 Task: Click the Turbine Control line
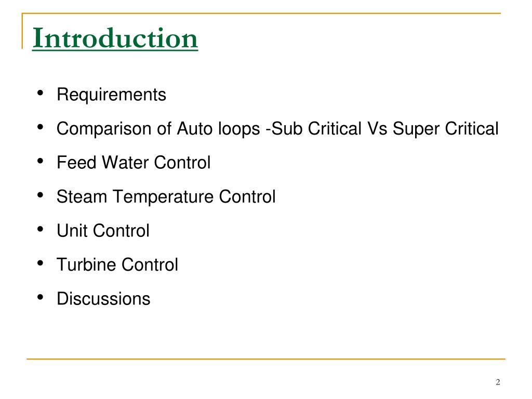(117, 264)
